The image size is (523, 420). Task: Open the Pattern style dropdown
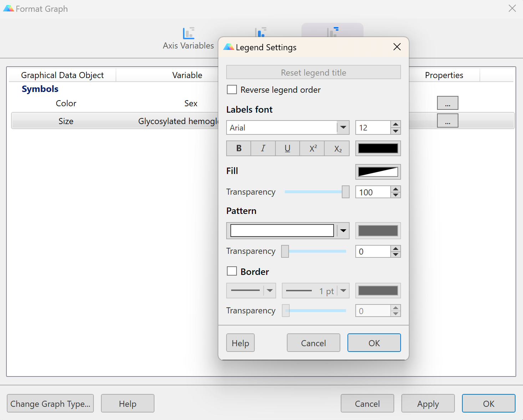tap(343, 231)
